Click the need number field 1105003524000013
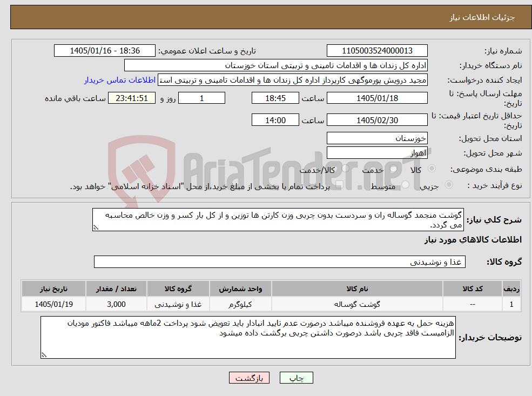Viewport: 532px width, 396px height. tap(377, 51)
